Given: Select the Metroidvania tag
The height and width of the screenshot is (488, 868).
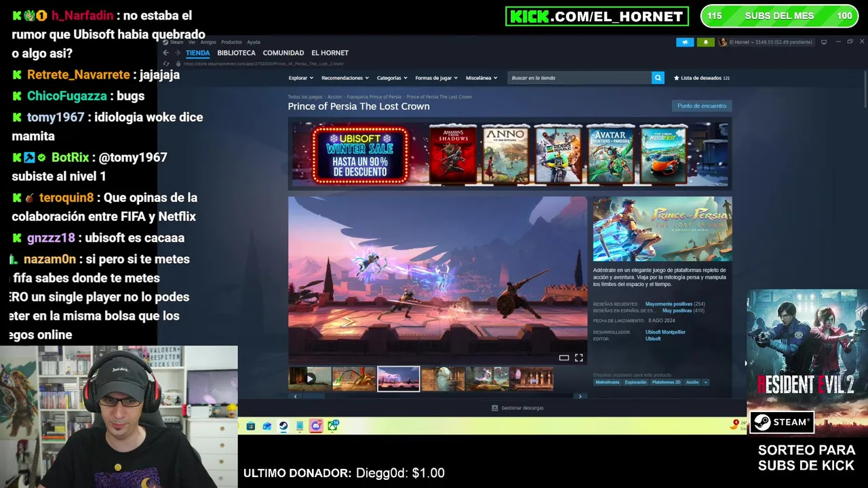Looking at the screenshot, I should coord(607,382).
